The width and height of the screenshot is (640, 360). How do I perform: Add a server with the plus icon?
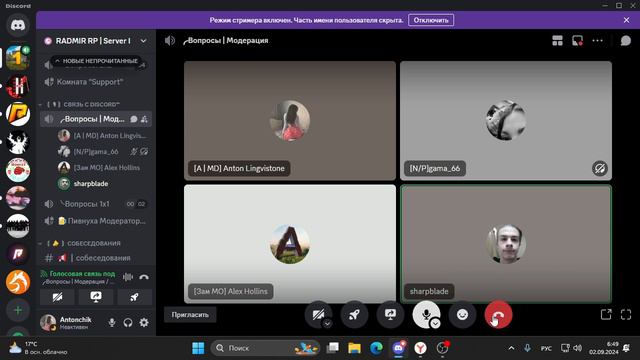pos(18,310)
